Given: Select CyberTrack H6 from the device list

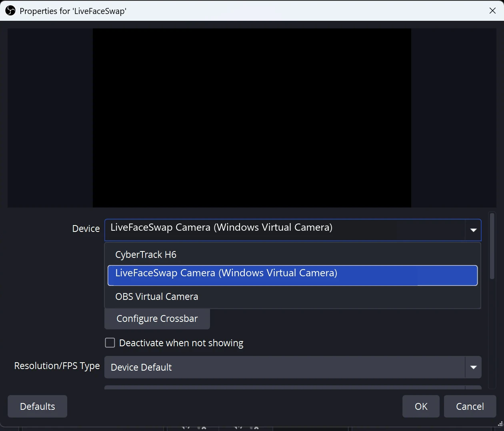Looking at the screenshot, I should click(x=292, y=255).
